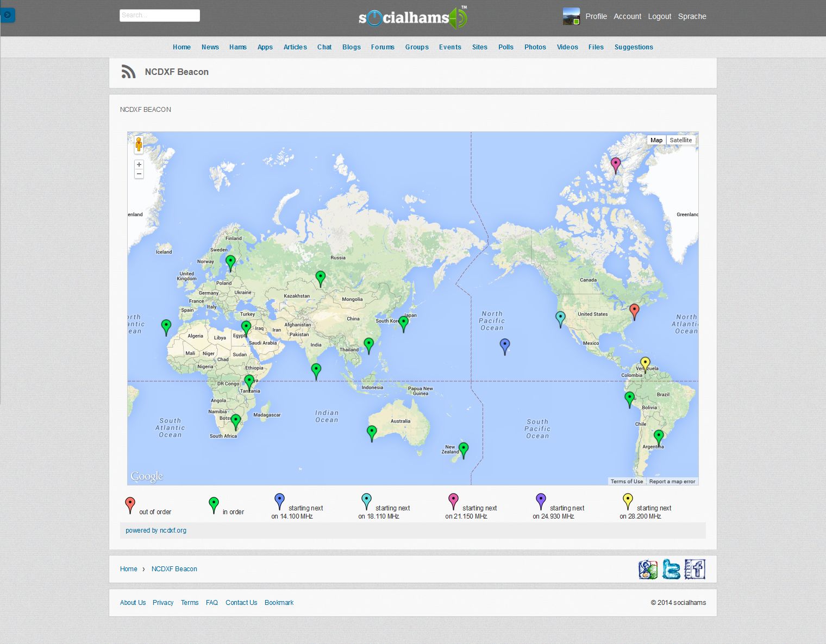
Task: Open the Blogs menu item
Action: (x=352, y=47)
